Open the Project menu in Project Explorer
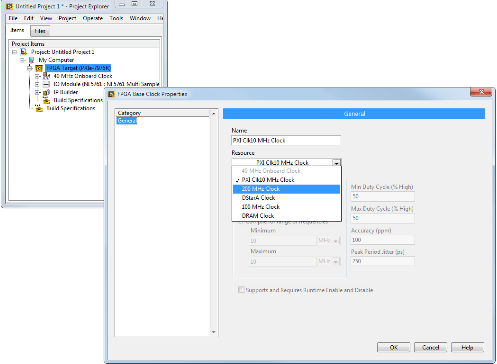The width and height of the screenshot is (497, 364). click(x=67, y=18)
